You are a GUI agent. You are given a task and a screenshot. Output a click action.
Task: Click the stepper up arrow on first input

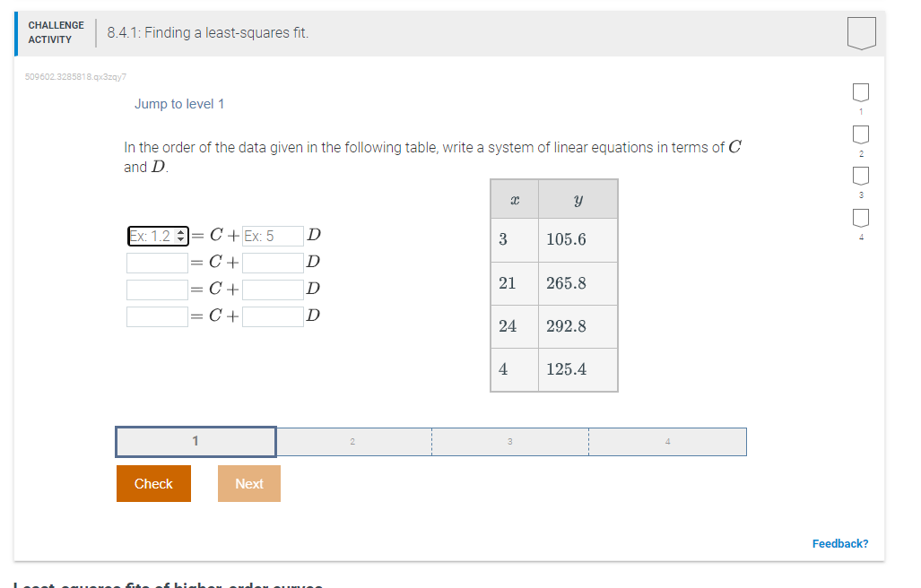180,232
